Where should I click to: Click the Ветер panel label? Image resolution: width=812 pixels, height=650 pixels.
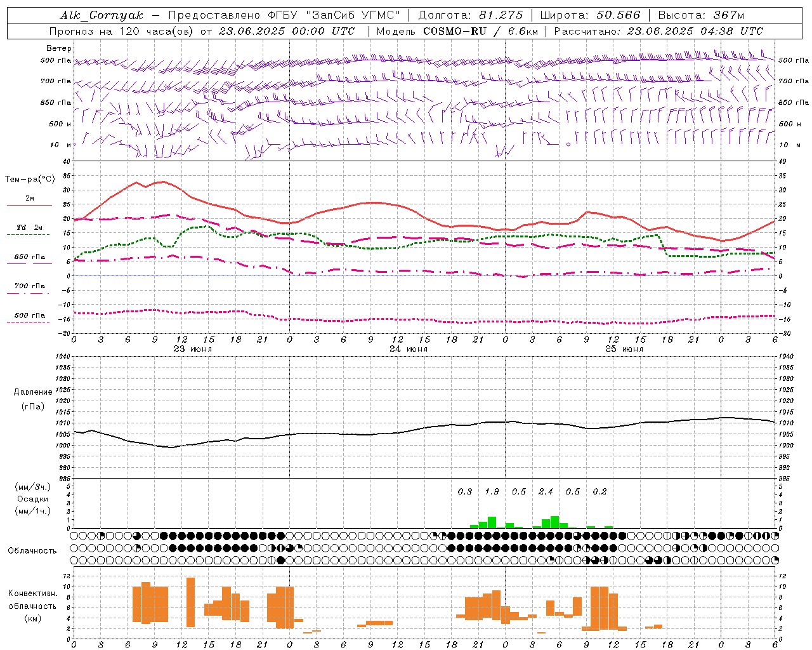pos(59,48)
